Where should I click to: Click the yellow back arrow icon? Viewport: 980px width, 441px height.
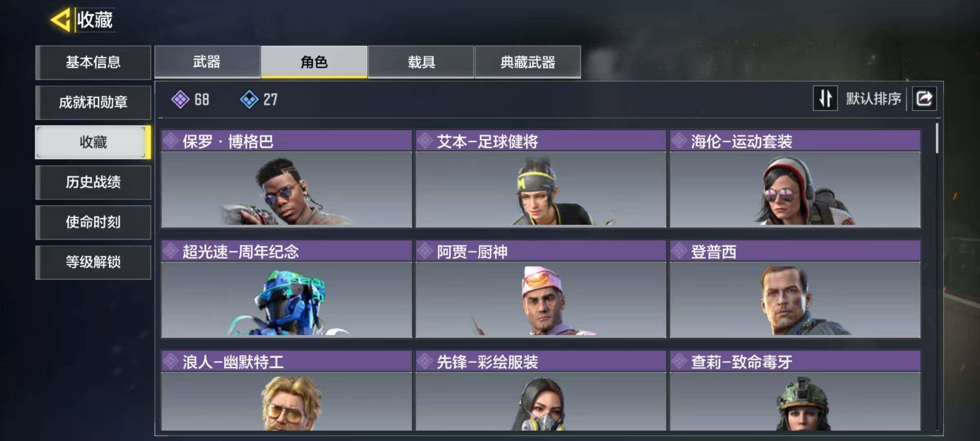[61, 19]
